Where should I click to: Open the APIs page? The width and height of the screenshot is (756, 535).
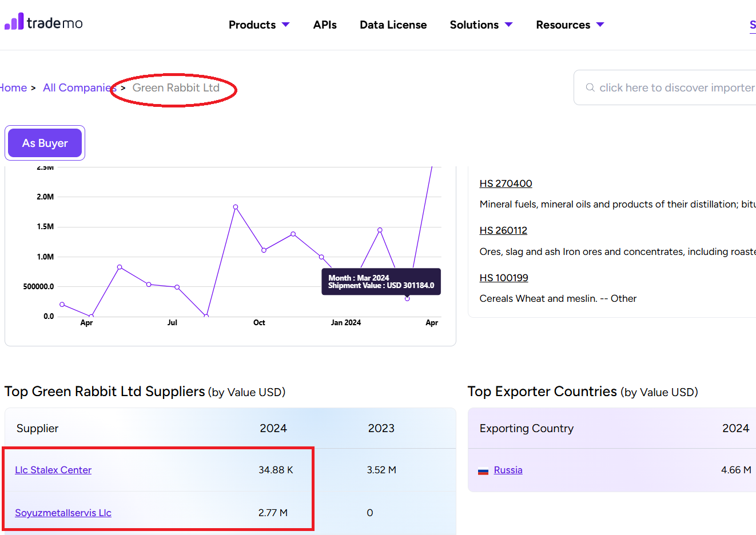(x=325, y=25)
